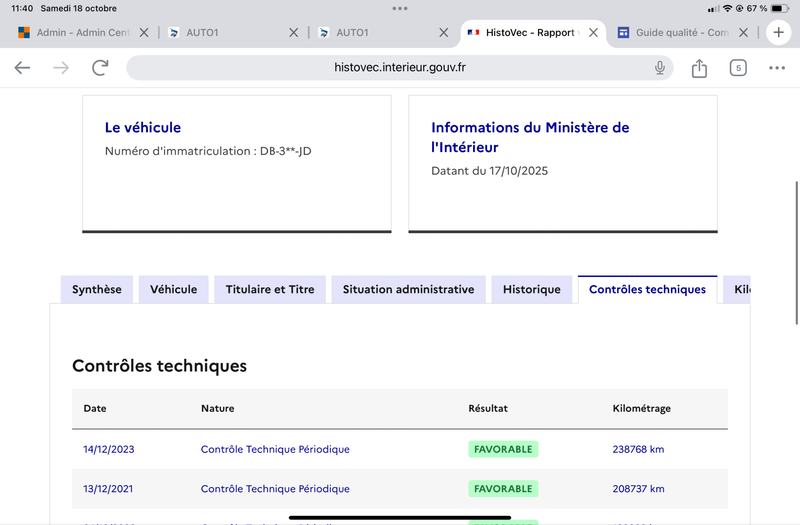Open the share sheet icon
Screen dimensions: 800x525
coord(699,68)
